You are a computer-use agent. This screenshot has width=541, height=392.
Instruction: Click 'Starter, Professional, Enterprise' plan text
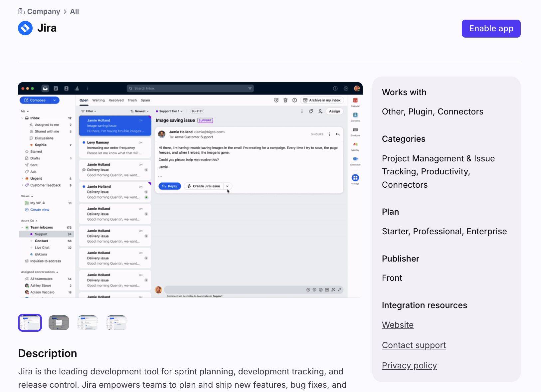pyautogui.click(x=445, y=232)
